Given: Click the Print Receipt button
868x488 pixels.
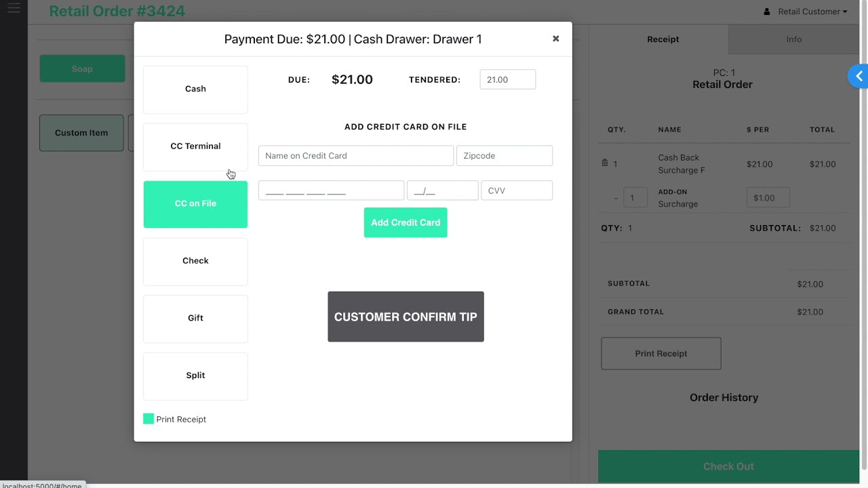Looking at the screenshot, I should pyautogui.click(x=661, y=354).
